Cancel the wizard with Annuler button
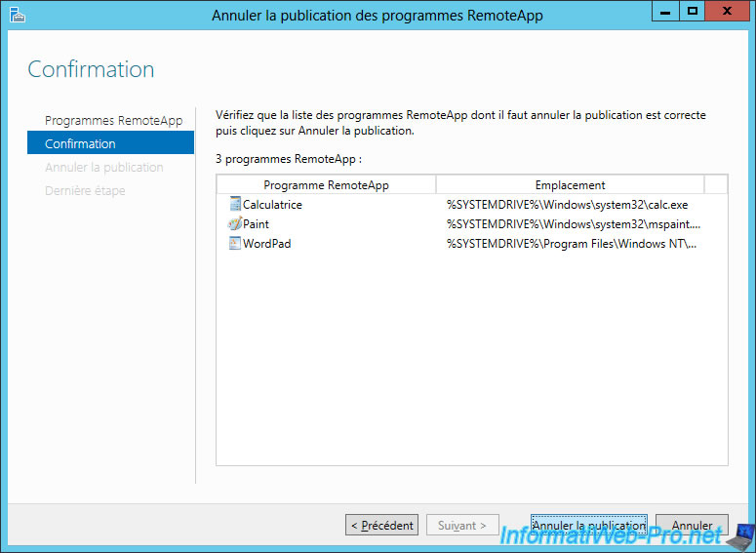This screenshot has height=553, width=756. [692, 525]
